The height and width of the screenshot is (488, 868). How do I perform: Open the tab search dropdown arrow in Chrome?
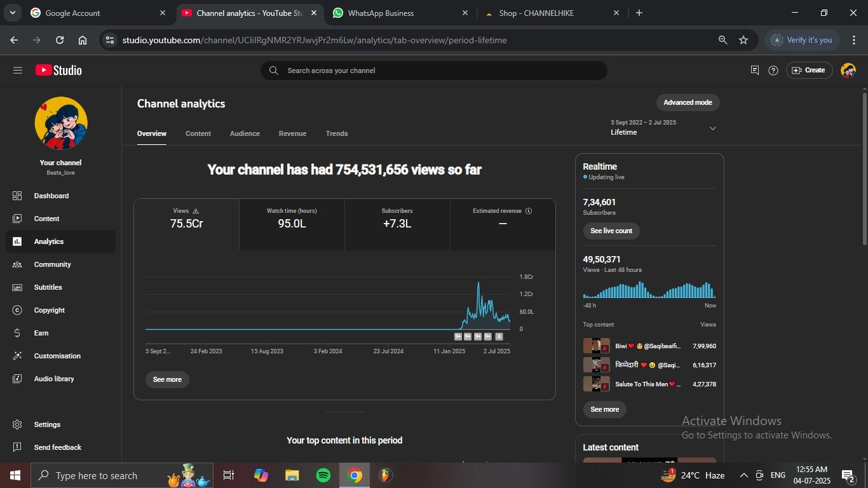tap(12, 13)
